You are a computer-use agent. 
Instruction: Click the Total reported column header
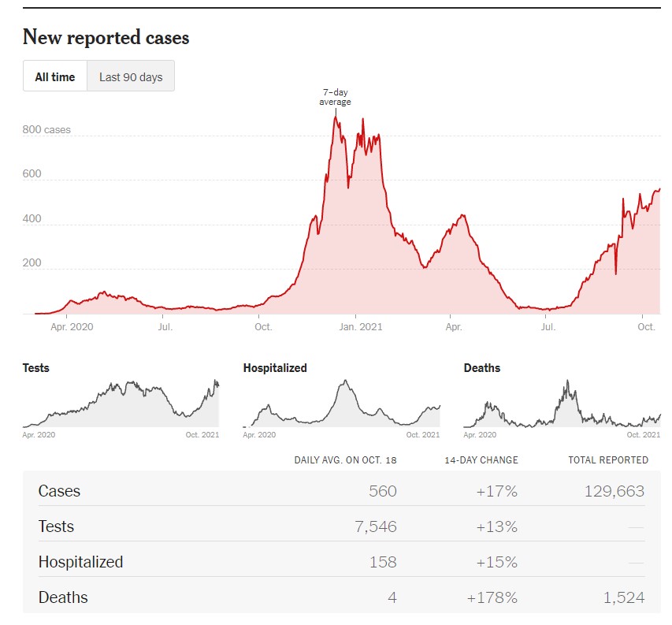(608, 460)
